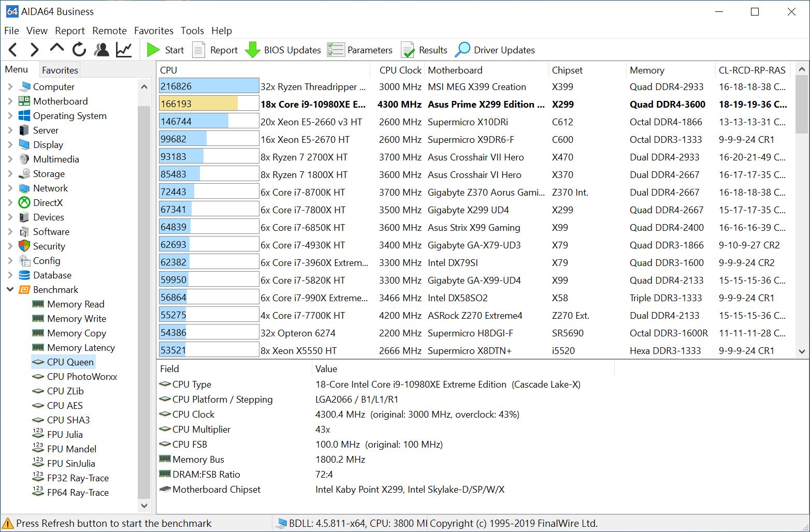Open the Tools menu

(192, 31)
